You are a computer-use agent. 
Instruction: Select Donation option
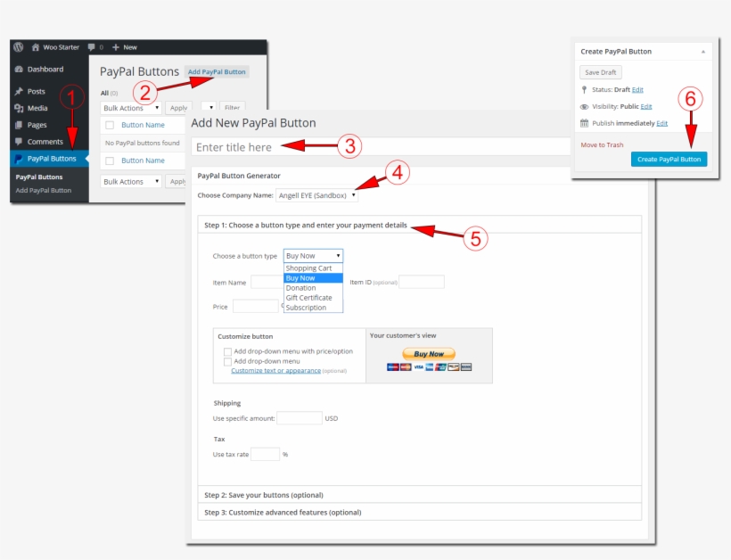click(x=313, y=288)
